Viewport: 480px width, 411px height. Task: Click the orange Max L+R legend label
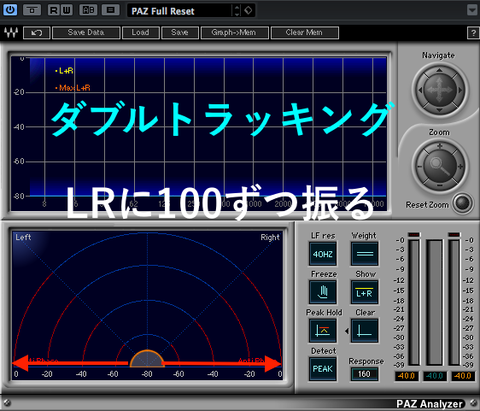73,88
